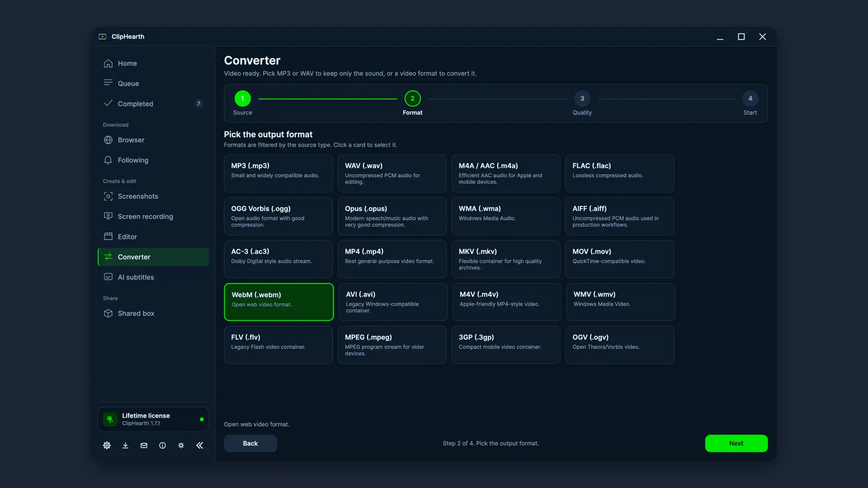The image size is (868, 488).
Task: Choose the MP4 (.mp4) format card
Action: click(x=392, y=259)
